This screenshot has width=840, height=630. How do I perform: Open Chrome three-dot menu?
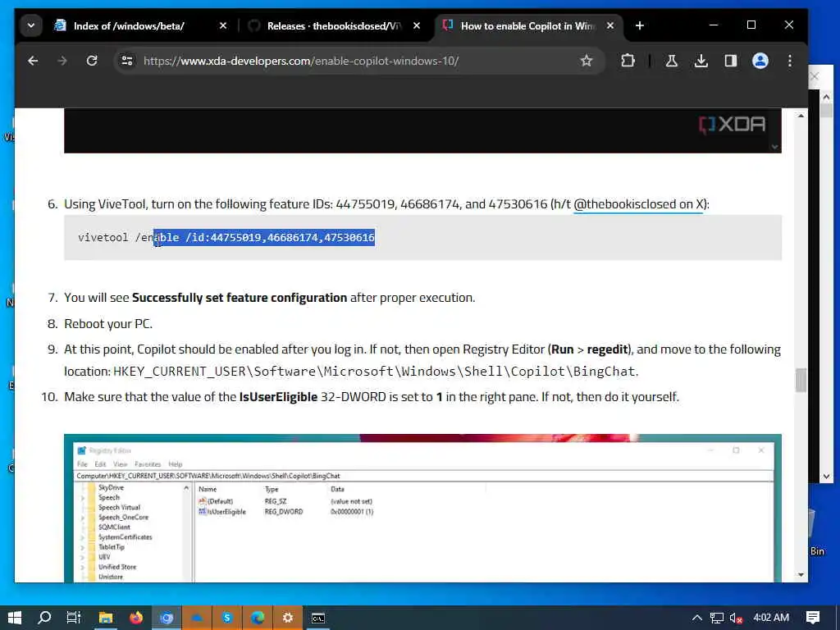790,61
